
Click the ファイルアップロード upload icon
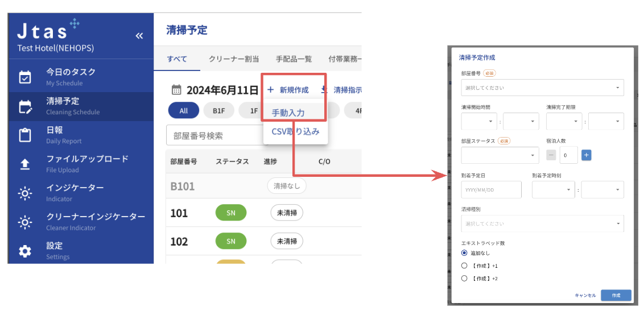[x=25, y=164]
